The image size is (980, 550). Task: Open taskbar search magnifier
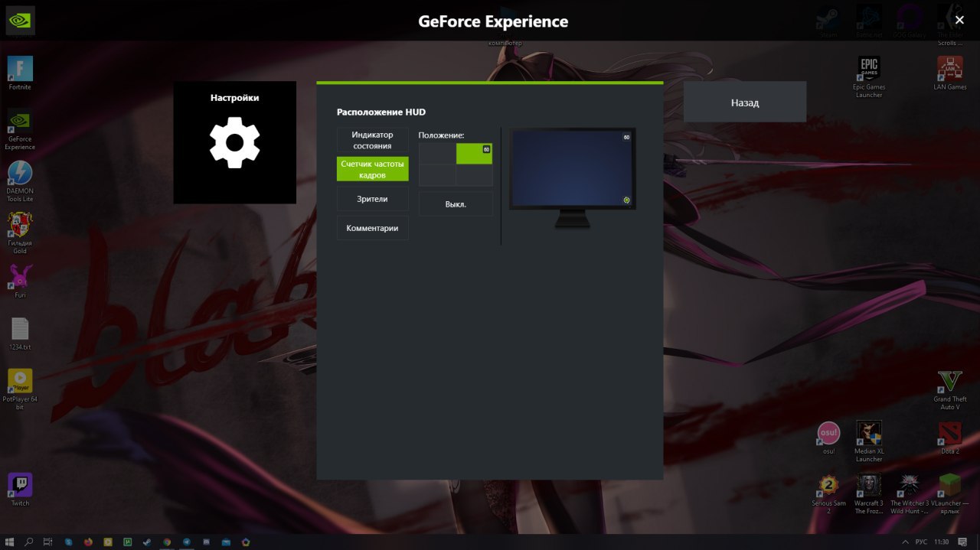pos(28,542)
